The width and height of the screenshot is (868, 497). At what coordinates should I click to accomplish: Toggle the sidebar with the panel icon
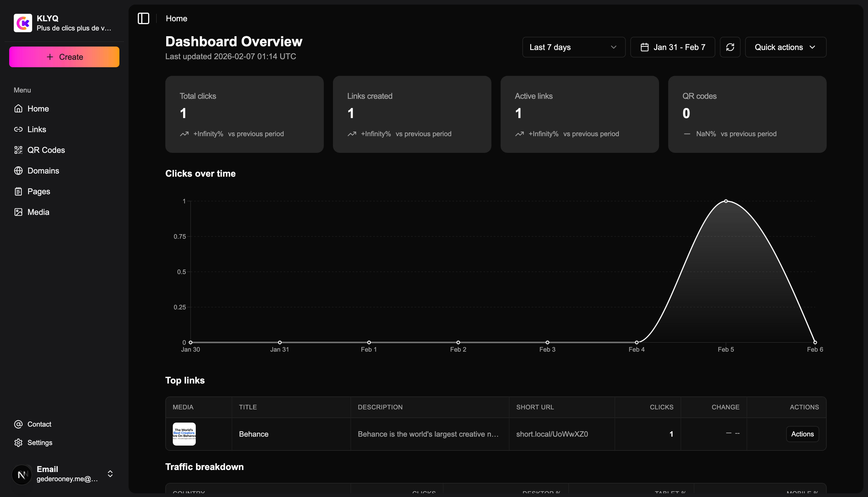point(143,18)
